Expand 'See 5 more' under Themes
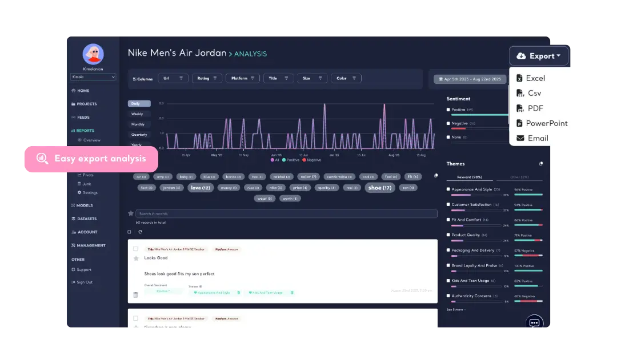 456,310
